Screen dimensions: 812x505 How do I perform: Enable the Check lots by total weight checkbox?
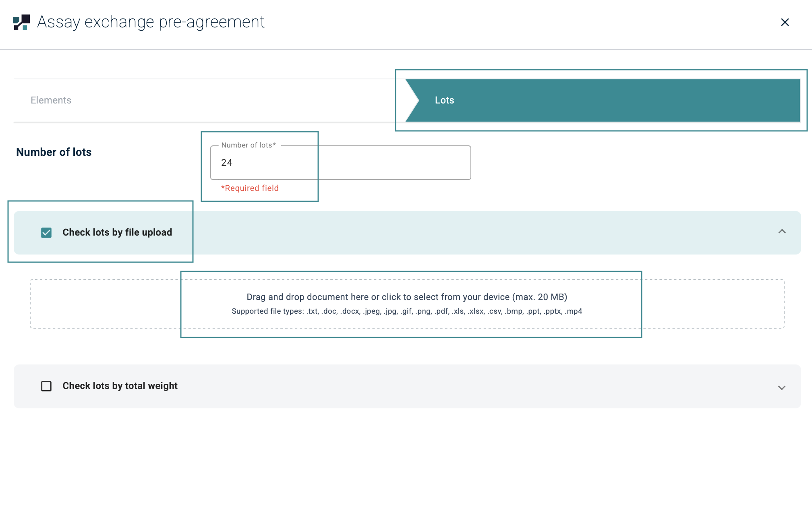pos(46,386)
